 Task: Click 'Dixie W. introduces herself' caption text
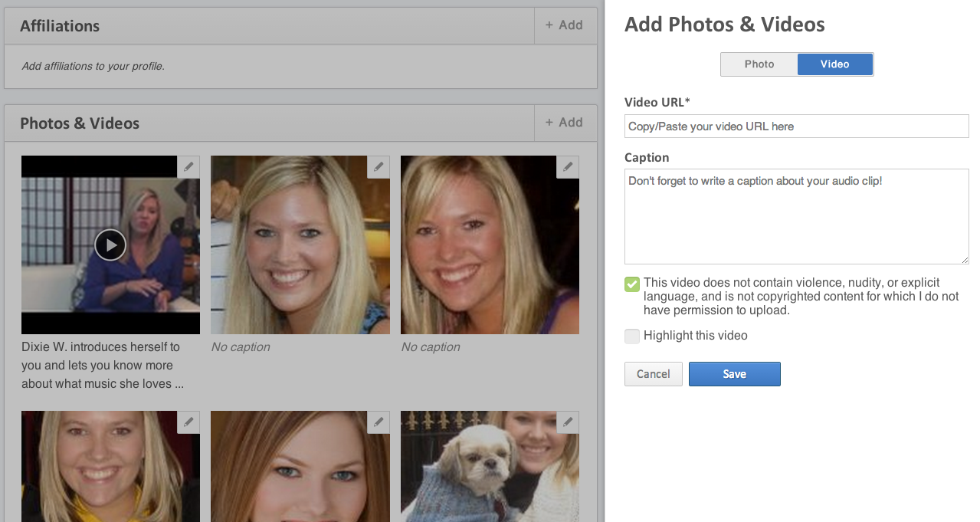coord(103,366)
